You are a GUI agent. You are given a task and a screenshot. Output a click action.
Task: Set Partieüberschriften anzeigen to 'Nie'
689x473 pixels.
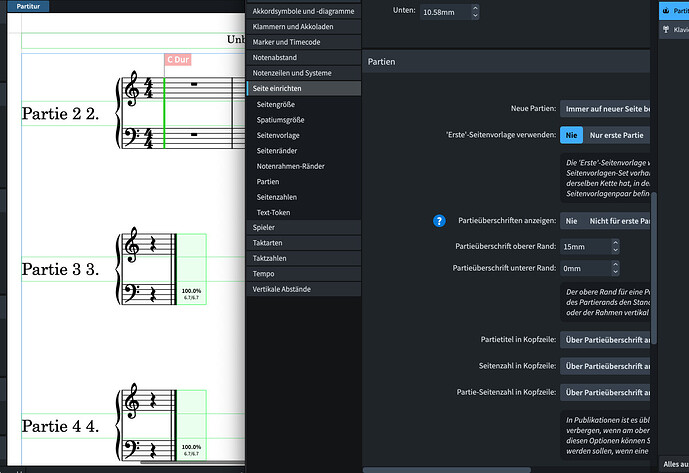pyautogui.click(x=571, y=221)
